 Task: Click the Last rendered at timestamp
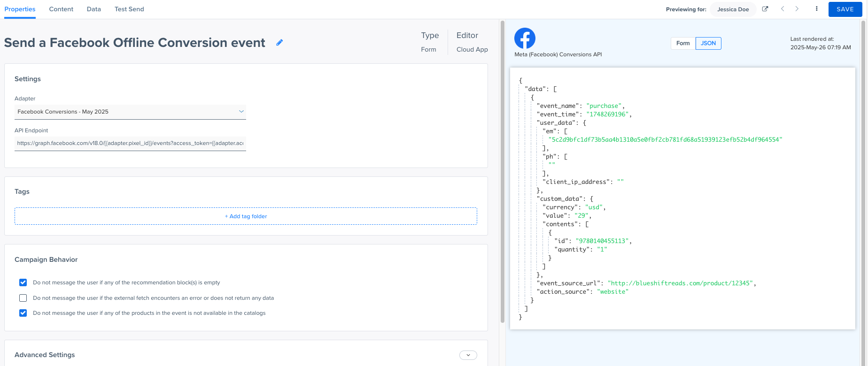pos(821,47)
